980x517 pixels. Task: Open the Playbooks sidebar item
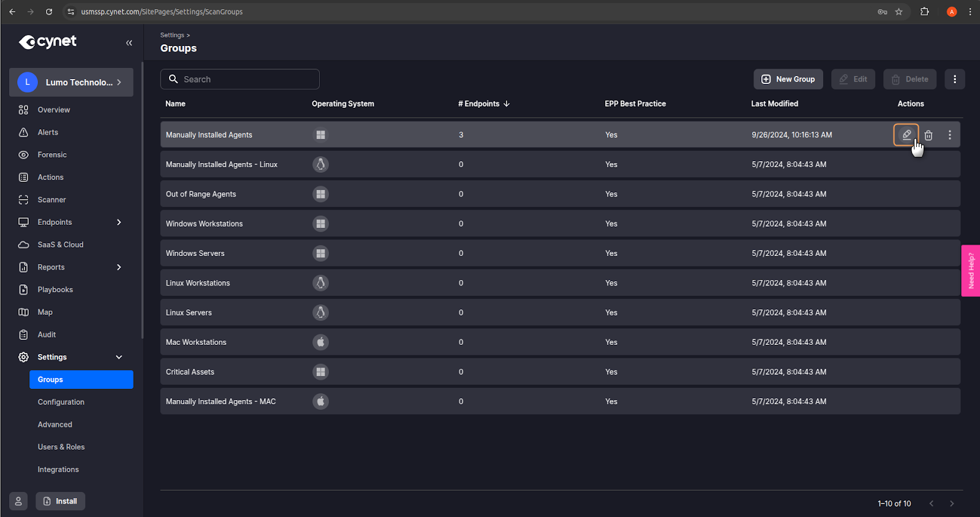[55, 290]
